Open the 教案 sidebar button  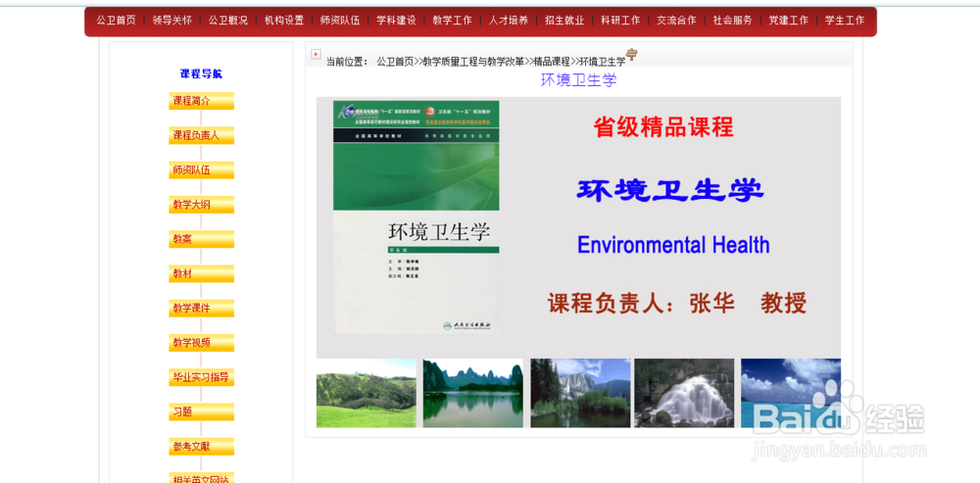(201, 239)
